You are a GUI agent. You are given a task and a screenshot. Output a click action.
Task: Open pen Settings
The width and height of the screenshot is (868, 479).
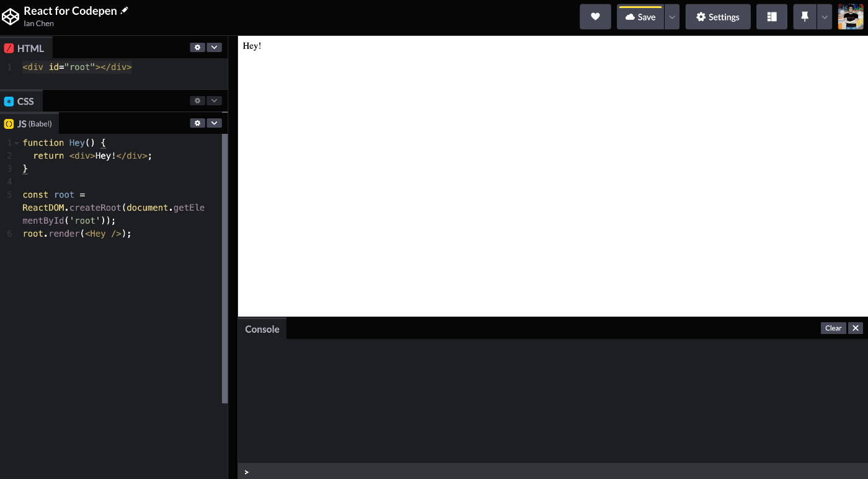coord(718,17)
